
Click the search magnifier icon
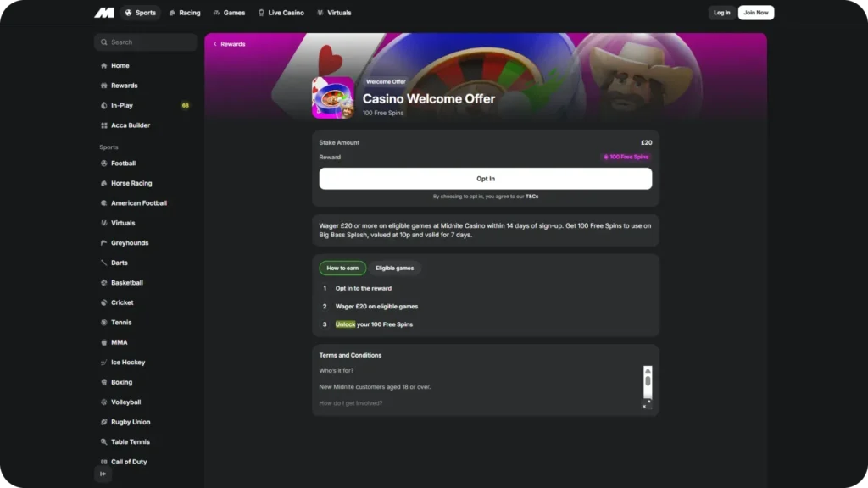pyautogui.click(x=104, y=42)
